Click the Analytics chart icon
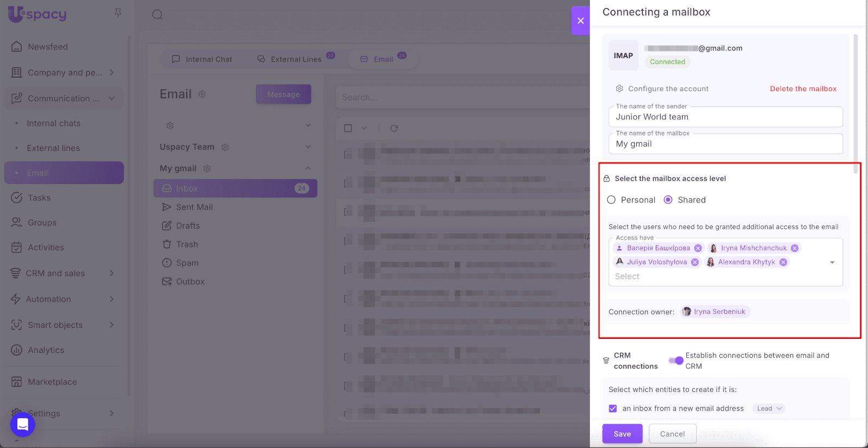 (x=17, y=350)
